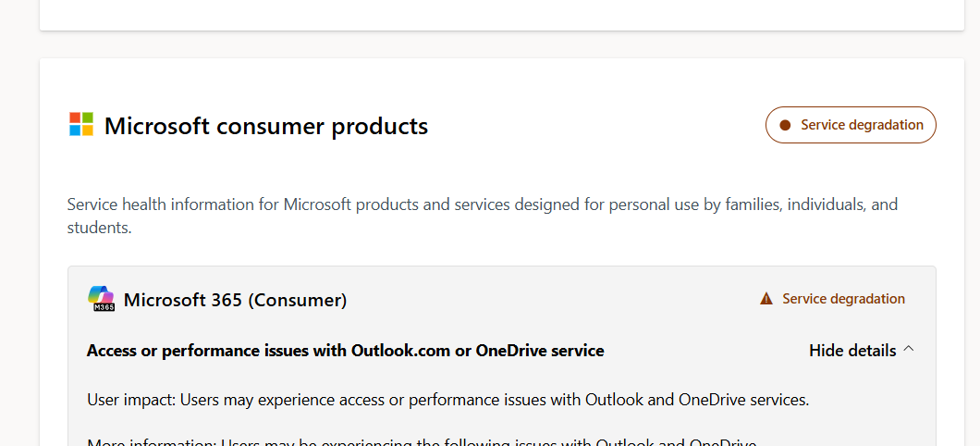Open the Outlook.com or OneDrive issue title
Viewport: 980px width, 446px height.
(345, 351)
